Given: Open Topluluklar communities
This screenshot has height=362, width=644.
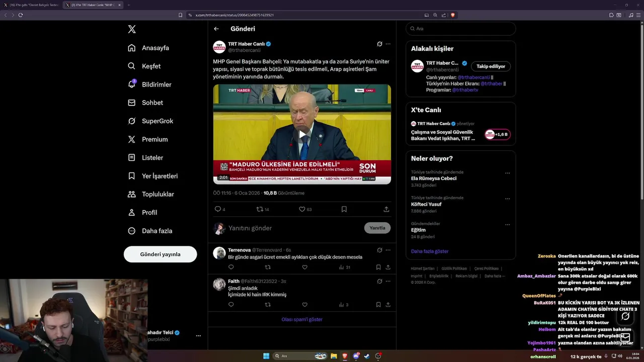Looking at the screenshot, I should 151,194.
